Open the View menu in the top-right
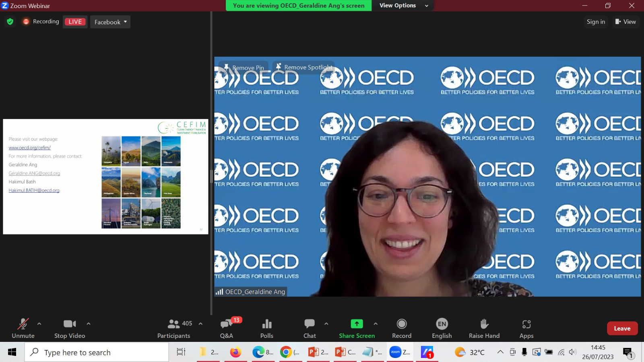 click(625, 22)
